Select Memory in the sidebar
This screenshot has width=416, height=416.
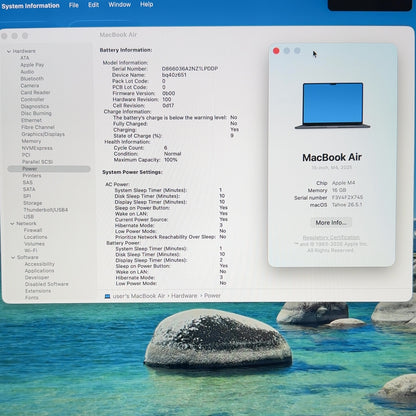pos(31,141)
